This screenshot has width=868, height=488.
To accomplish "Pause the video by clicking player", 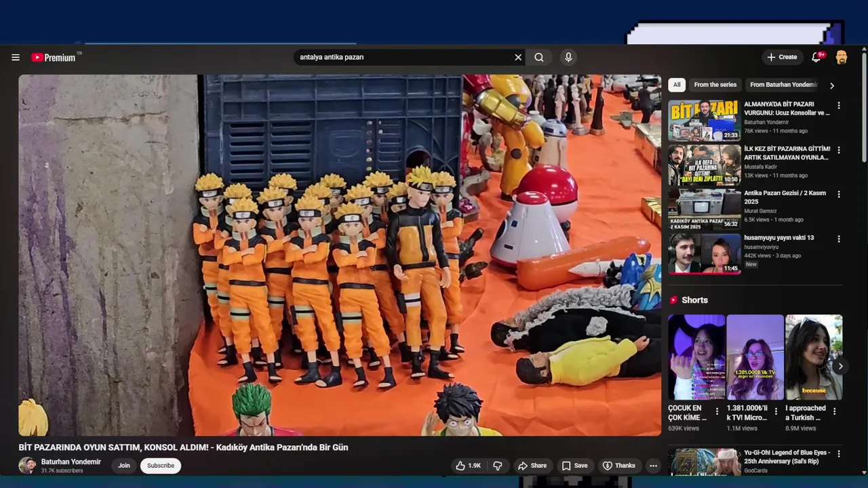I will click(x=340, y=255).
